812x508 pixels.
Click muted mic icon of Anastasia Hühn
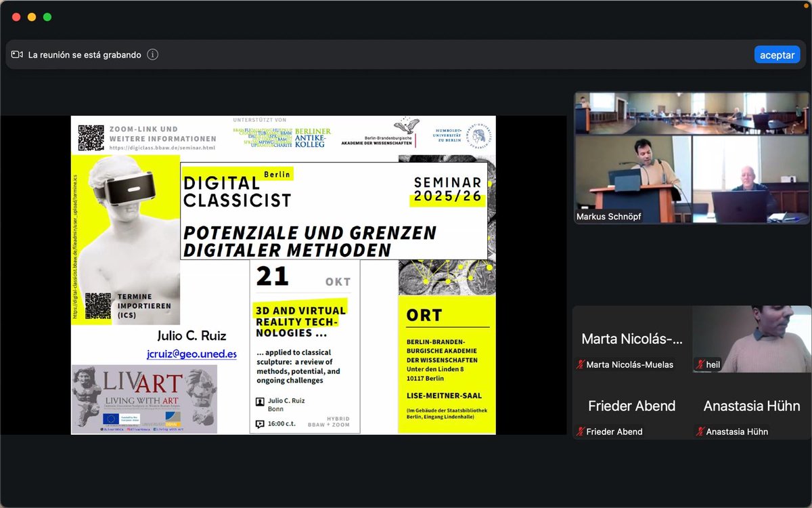click(x=699, y=431)
